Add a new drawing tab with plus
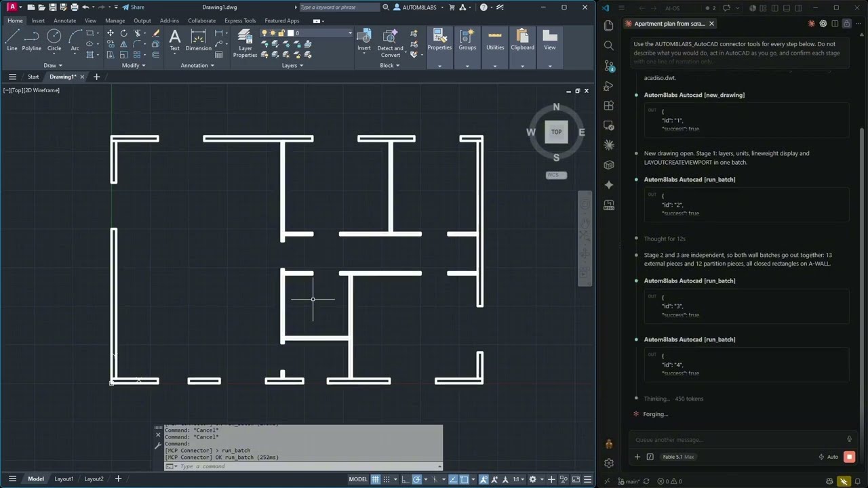The height and width of the screenshot is (488, 868). tap(96, 77)
